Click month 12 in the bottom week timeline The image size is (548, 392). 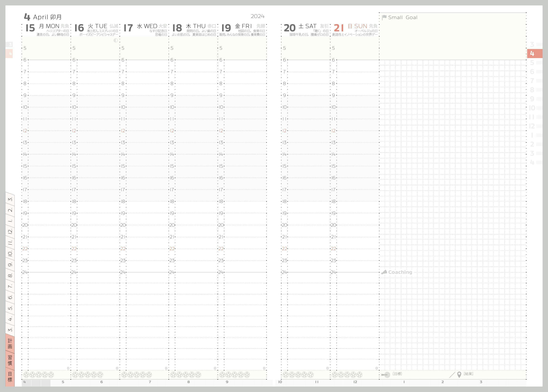[x=355, y=382]
